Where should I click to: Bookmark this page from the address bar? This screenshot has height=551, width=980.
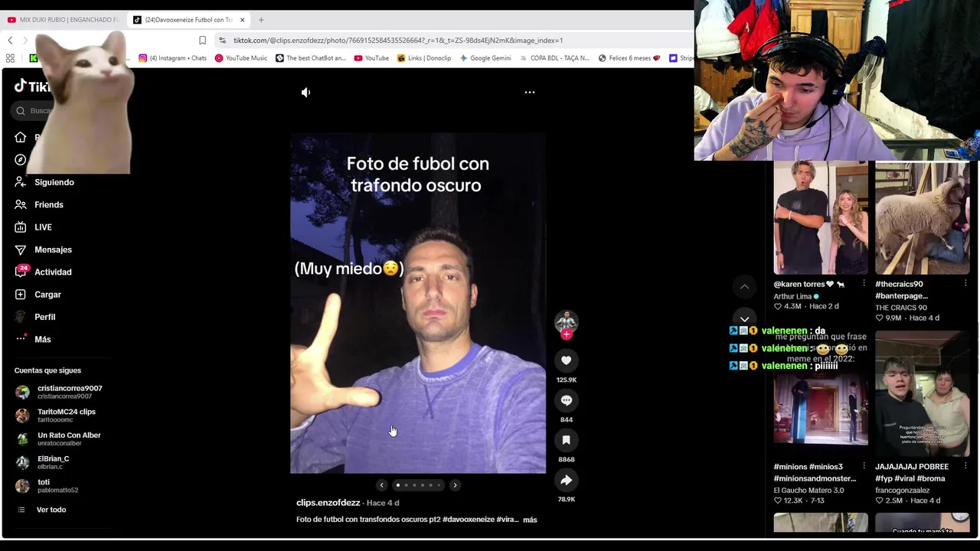tap(202, 41)
